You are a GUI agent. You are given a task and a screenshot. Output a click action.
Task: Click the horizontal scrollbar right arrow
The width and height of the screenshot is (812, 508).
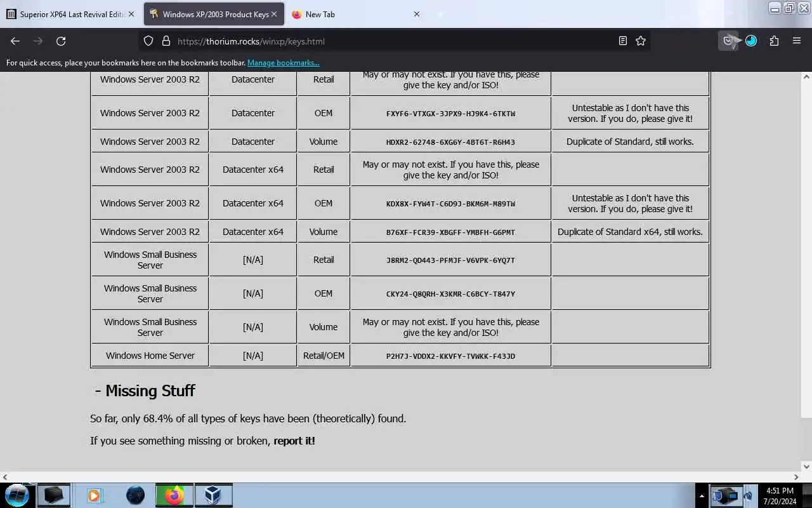click(x=796, y=476)
